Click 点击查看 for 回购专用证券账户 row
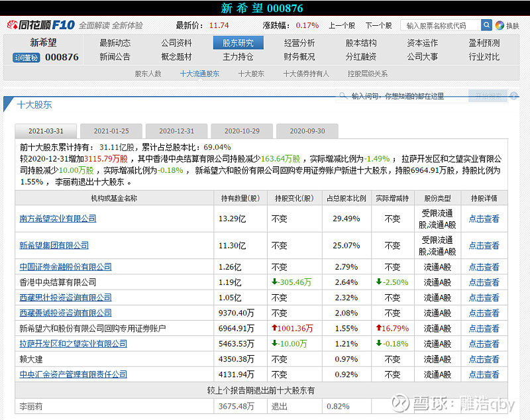Screen dimensions: 530x420 [484, 329]
